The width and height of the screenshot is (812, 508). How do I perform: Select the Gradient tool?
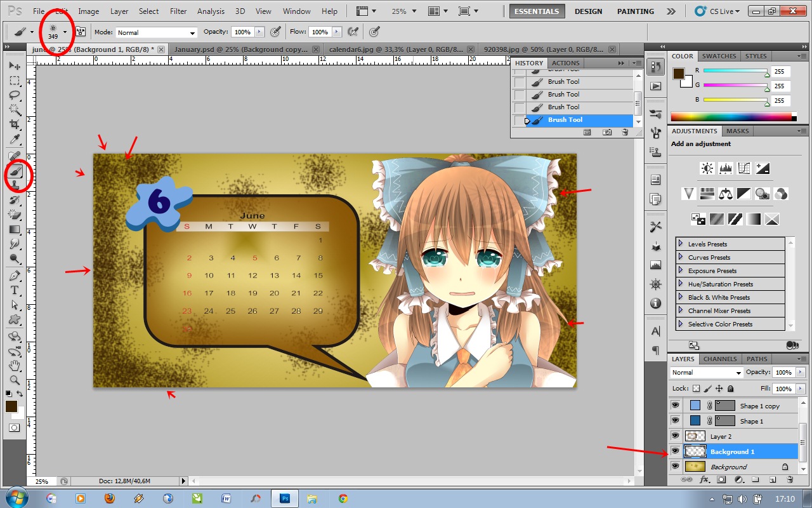[15, 229]
